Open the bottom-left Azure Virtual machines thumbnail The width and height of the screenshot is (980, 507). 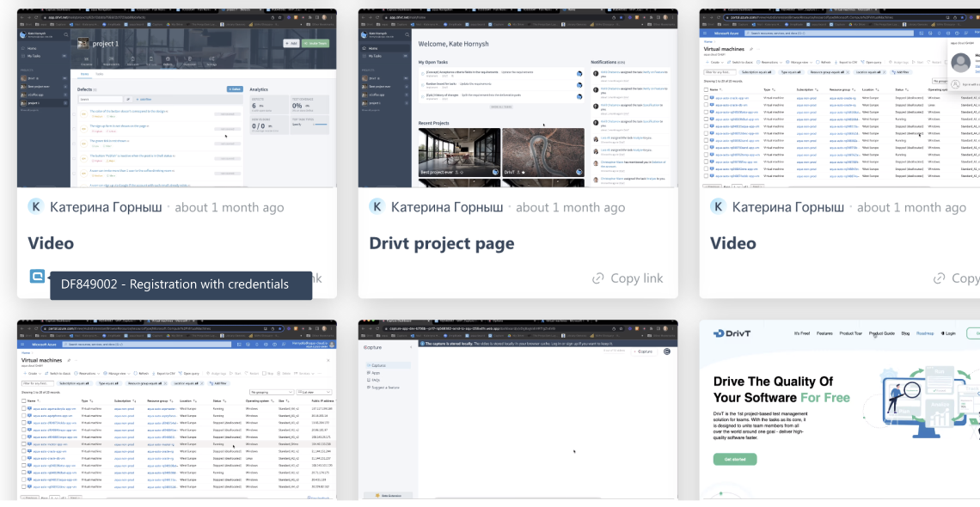click(x=177, y=410)
